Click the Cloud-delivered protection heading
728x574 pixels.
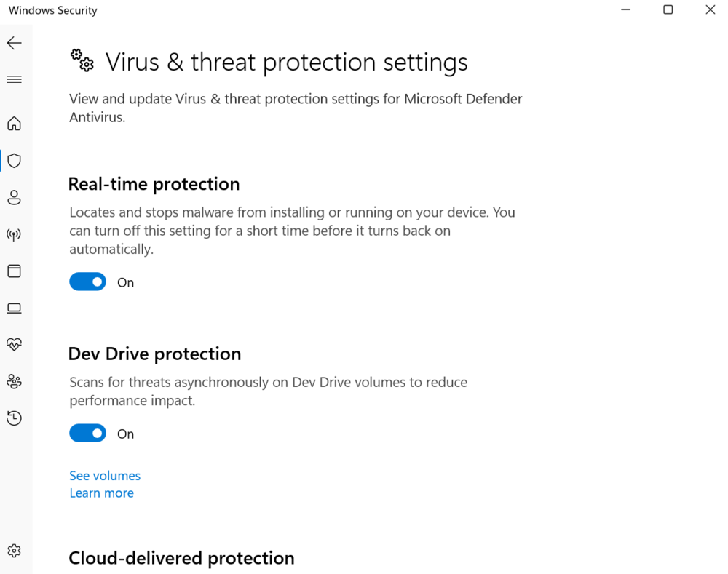coord(181,558)
